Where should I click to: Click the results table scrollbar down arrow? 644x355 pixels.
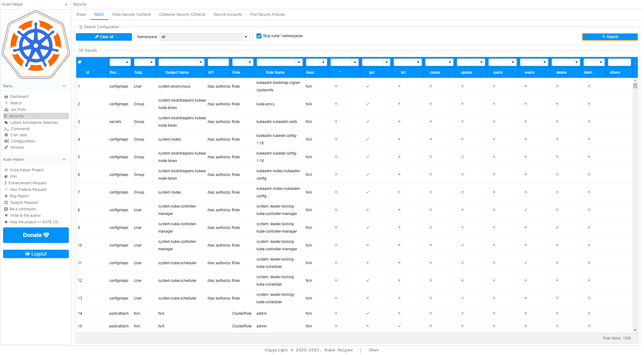click(635, 330)
